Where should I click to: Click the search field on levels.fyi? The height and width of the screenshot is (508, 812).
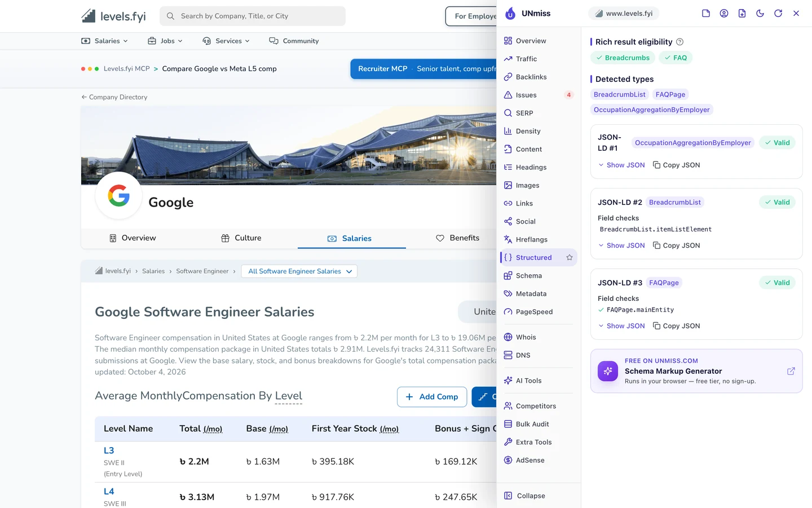pos(253,16)
